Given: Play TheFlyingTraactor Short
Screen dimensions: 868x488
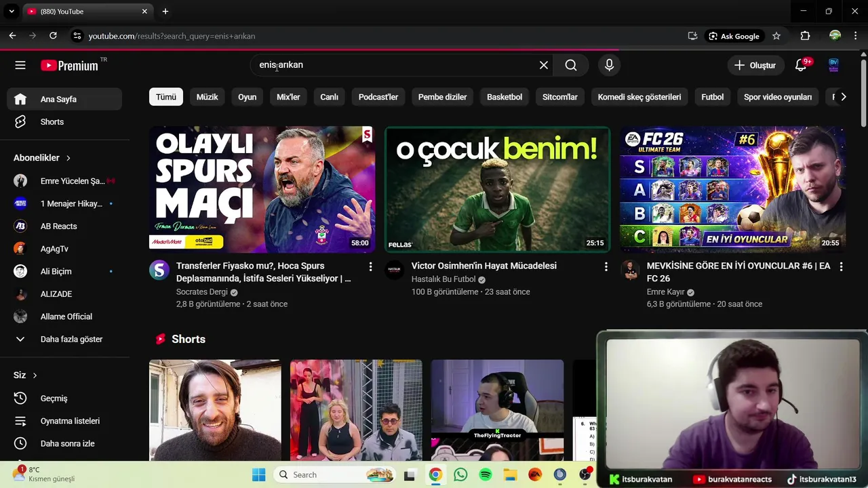Looking at the screenshot, I should [497, 410].
